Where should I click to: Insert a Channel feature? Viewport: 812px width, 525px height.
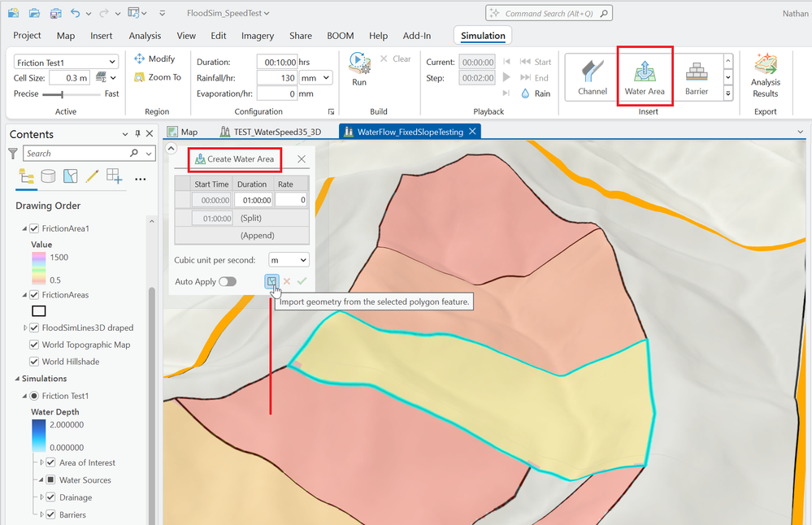pyautogui.click(x=593, y=76)
